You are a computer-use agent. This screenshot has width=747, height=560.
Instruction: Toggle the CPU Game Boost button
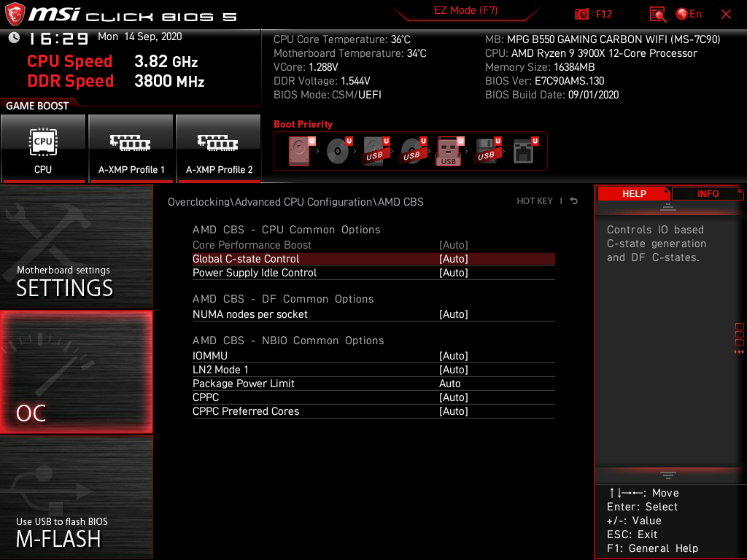click(43, 149)
